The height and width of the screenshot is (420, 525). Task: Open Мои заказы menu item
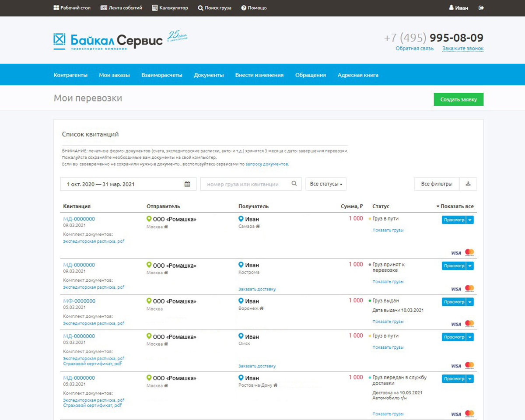click(x=114, y=75)
